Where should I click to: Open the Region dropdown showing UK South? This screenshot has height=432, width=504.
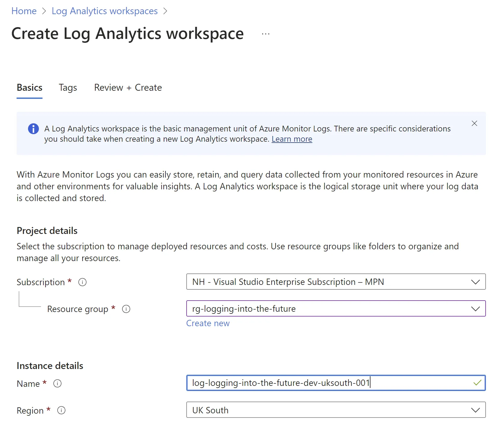tap(336, 410)
